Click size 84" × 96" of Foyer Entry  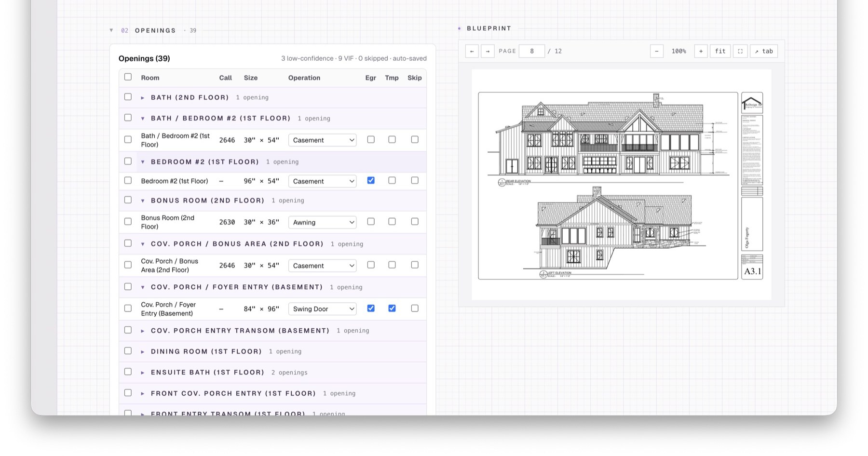261,309
